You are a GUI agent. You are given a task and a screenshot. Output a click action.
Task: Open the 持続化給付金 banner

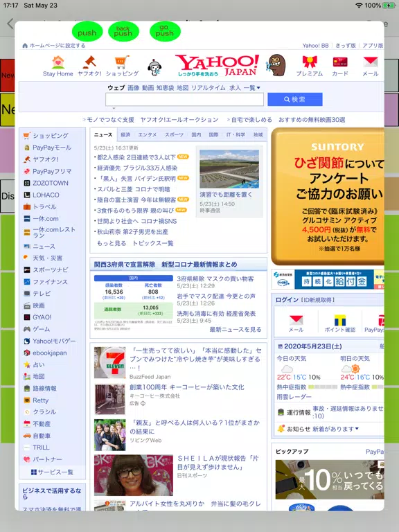pos(328,280)
